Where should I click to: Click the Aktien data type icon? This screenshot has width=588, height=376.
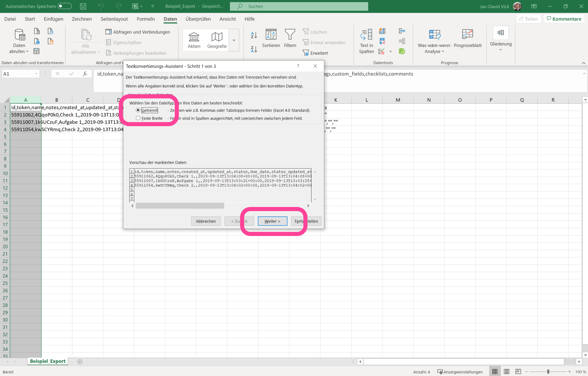[x=194, y=40]
